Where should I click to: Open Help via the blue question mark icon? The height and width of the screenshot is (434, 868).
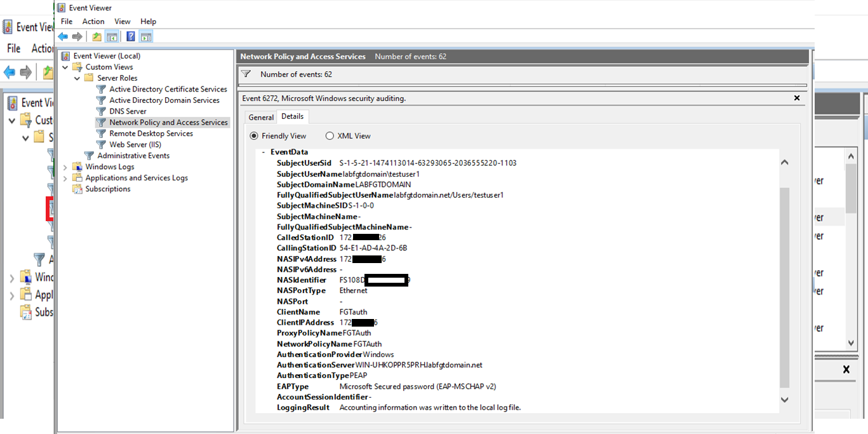(131, 37)
